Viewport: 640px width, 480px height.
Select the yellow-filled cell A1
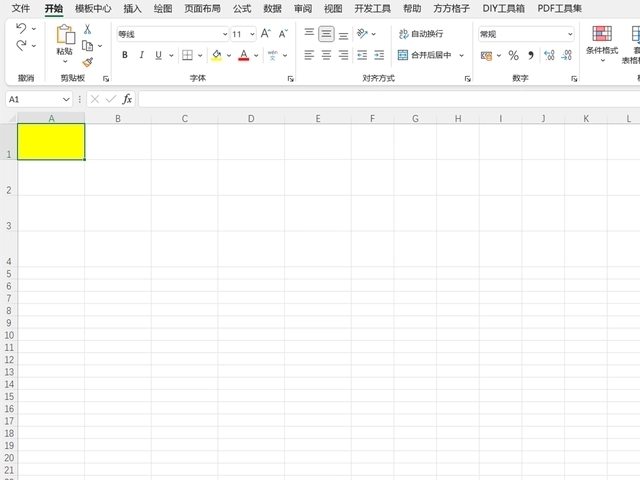point(51,141)
